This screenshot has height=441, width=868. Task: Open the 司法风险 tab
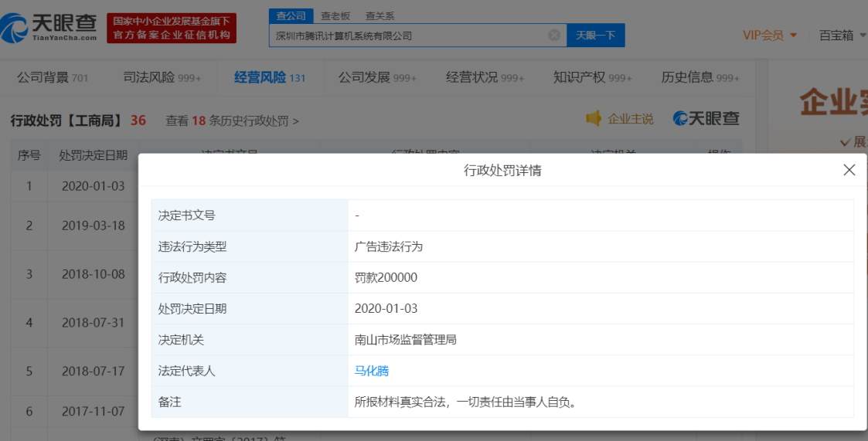click(162, 77)
